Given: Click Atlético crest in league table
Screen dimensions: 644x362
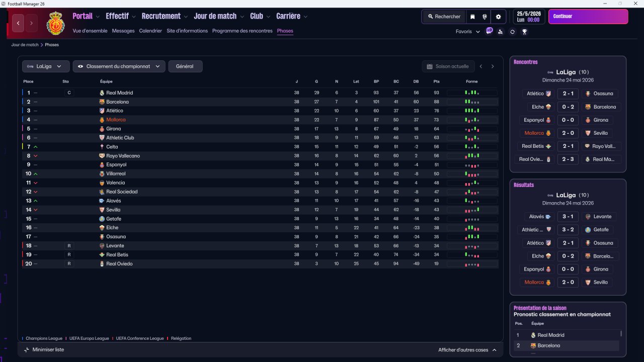Looking at the screenshot, I should 102,111.
